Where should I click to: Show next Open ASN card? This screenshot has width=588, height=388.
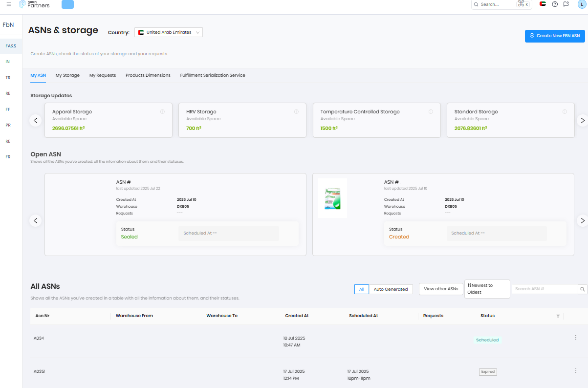point(582,220)
